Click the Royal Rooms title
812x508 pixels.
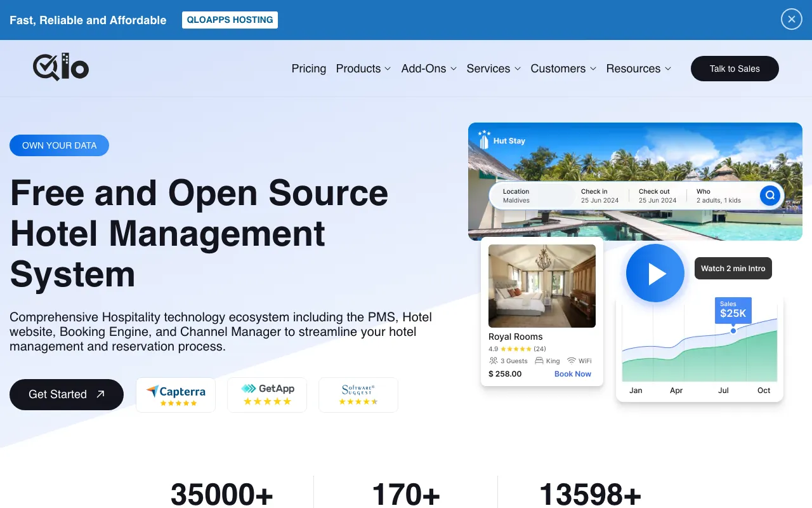tap(516, 337)
